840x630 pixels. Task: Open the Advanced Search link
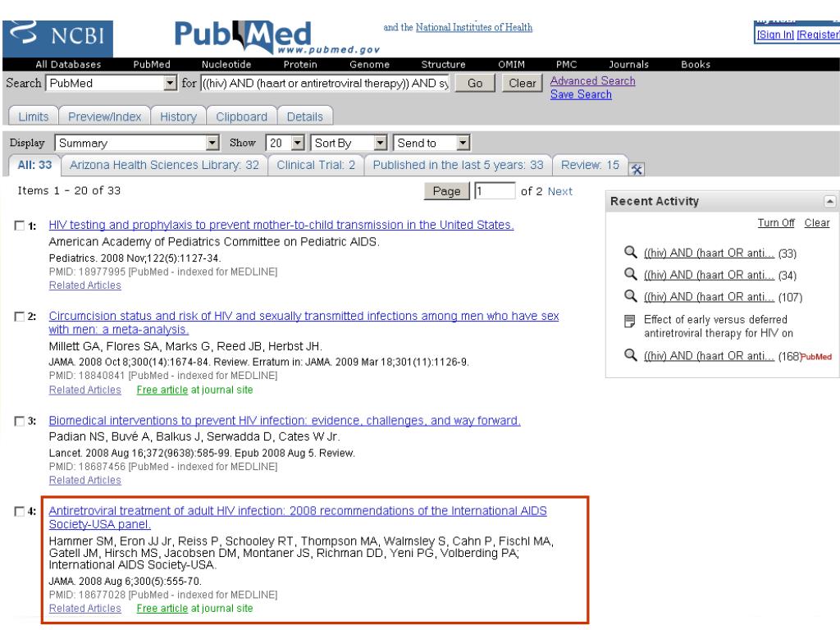pos(592,81)
